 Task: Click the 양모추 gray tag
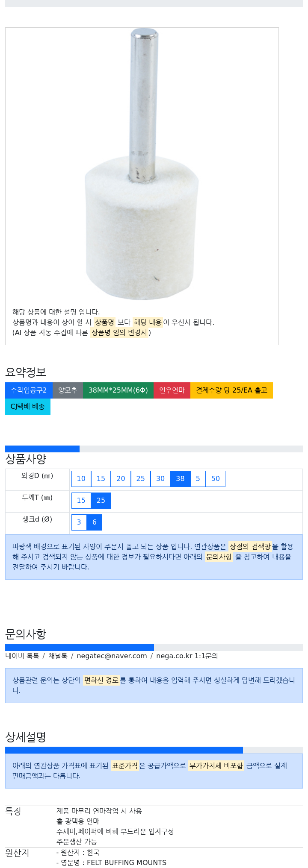(x=68, y=390)
